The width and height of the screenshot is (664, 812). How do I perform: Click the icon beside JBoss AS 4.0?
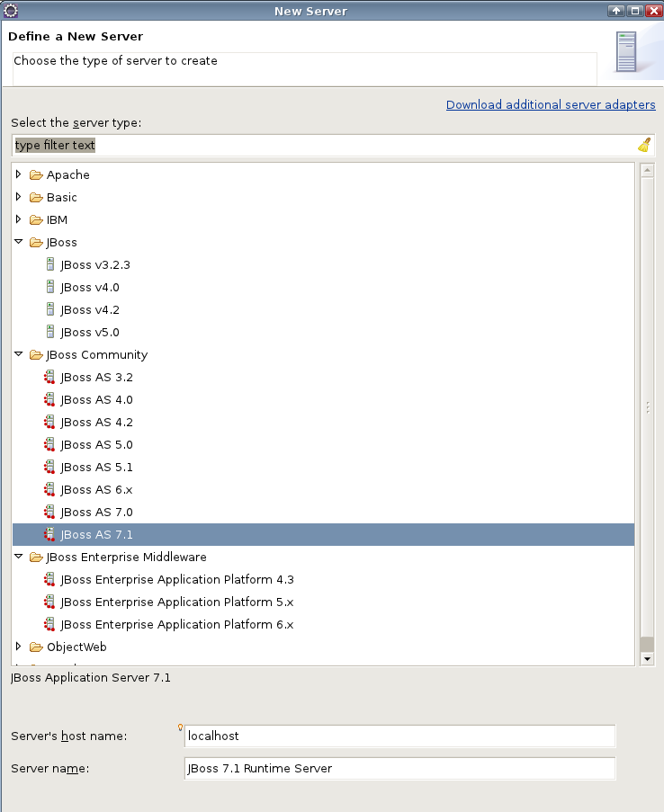point(49,400)
